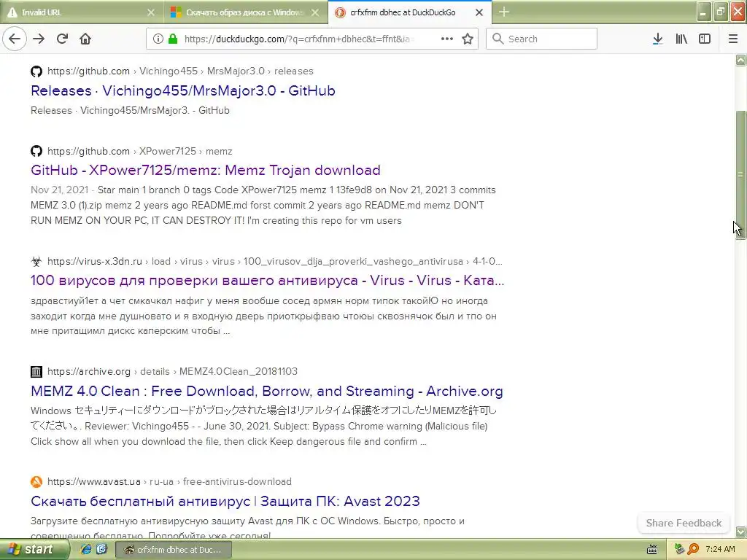Image resolution: width=747 pixels, height=560 pixels.
Task: Click the vertical scrollbar thumb
Action: click(x=740, y=175)
